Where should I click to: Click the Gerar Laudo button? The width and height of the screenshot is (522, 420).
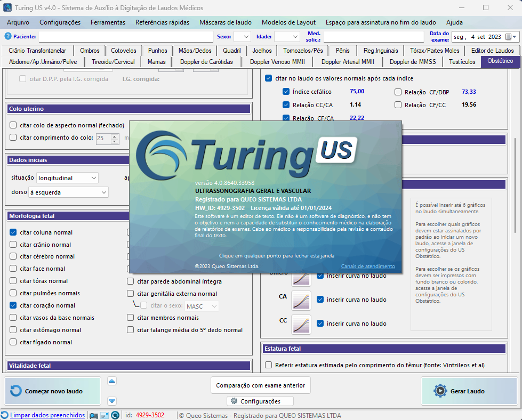coord(469,391)
